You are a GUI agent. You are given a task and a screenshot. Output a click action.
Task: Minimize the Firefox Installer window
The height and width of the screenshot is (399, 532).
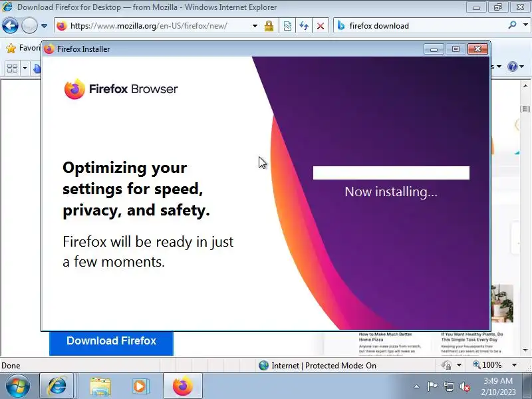coord(434,49)
